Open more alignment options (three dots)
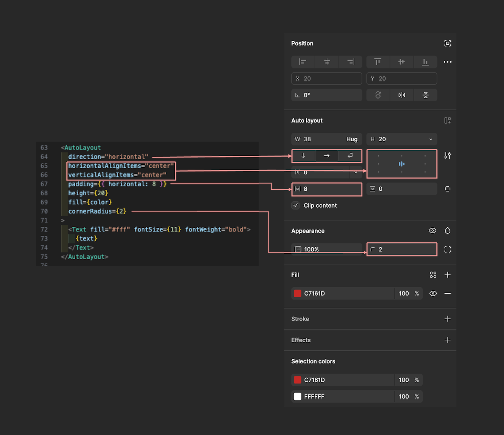 (447, 62)
